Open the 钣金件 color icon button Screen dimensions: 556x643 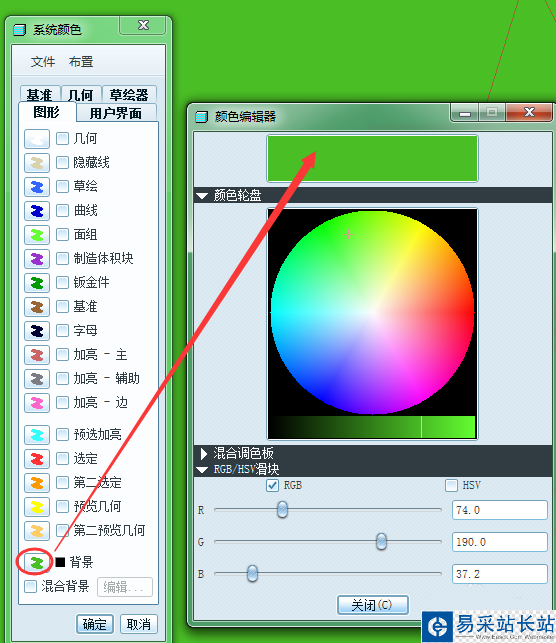[37, 283]
